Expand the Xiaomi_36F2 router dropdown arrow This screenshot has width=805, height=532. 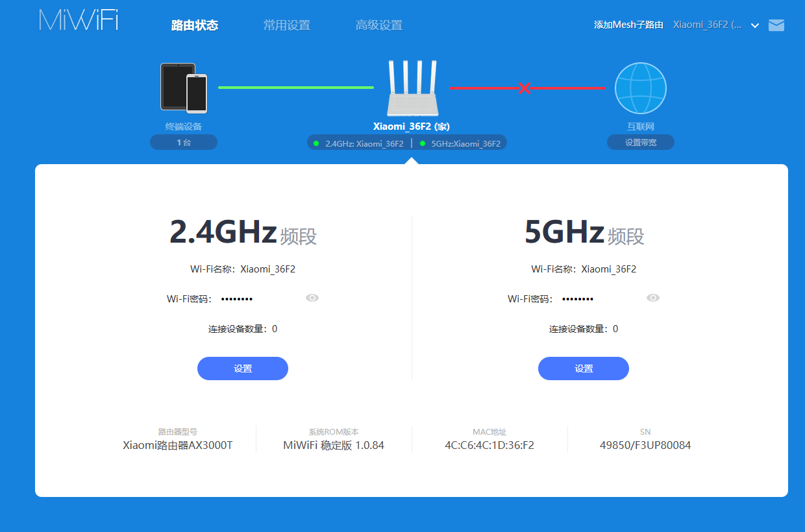point(754,25)
